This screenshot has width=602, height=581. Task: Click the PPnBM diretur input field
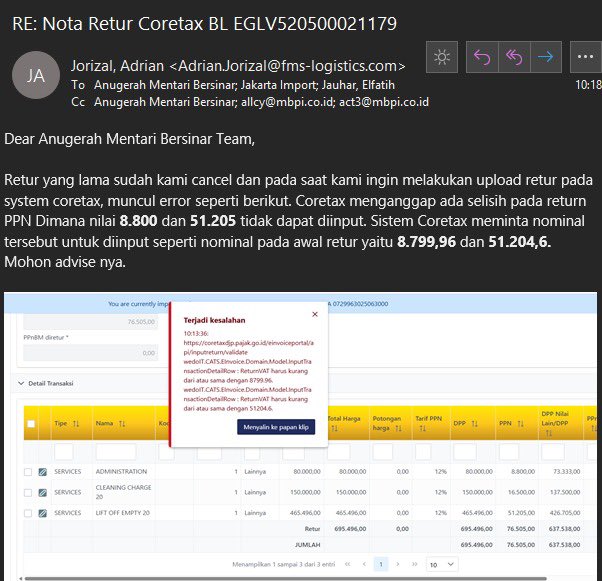91,353
